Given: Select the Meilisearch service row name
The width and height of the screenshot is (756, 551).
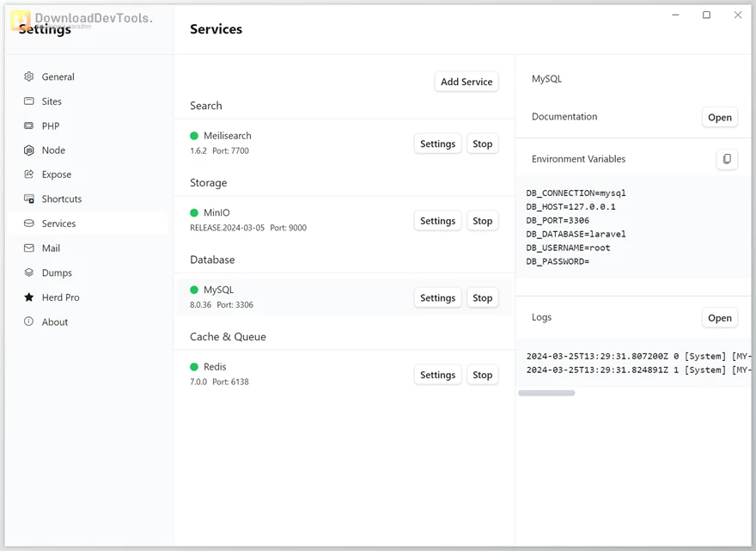Looking at the screenshot, I should (227, 136).
